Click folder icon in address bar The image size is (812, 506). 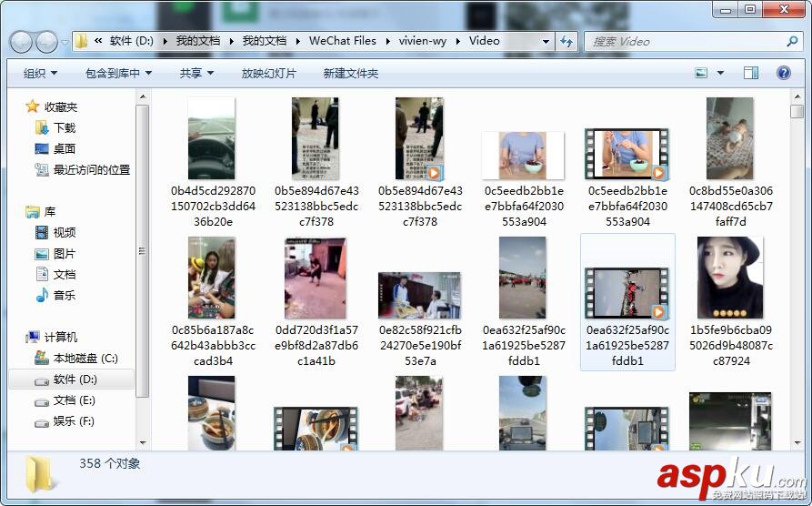tap(81, 41)
